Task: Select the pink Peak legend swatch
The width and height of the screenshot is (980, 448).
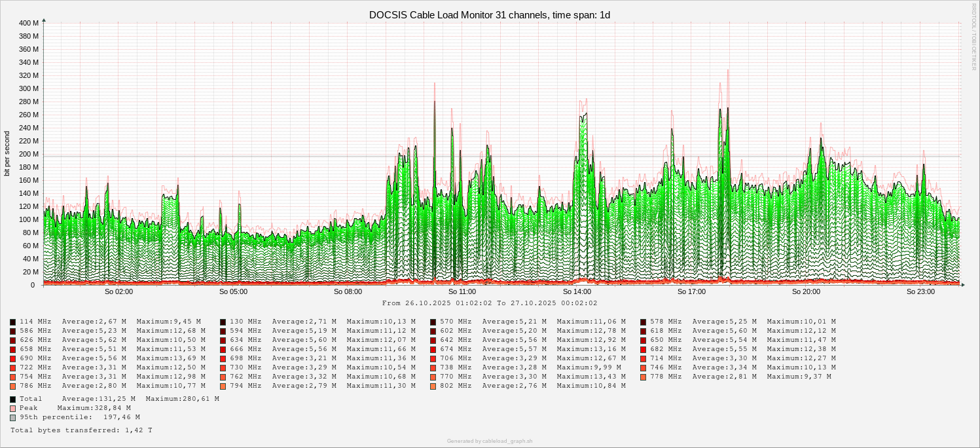Action: (13, 408)
